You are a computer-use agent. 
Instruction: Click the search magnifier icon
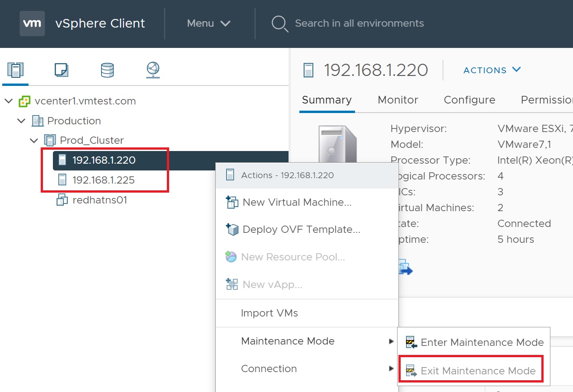[x=279, y=24]
